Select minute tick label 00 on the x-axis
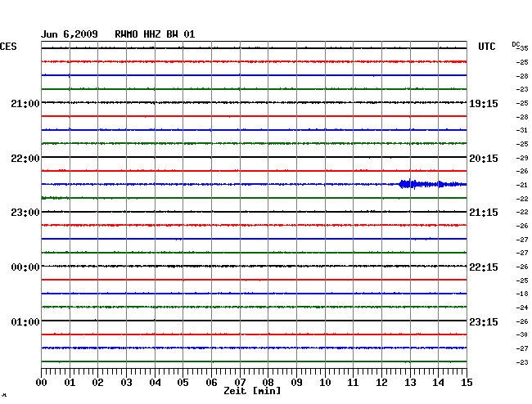 pos(42,383)
